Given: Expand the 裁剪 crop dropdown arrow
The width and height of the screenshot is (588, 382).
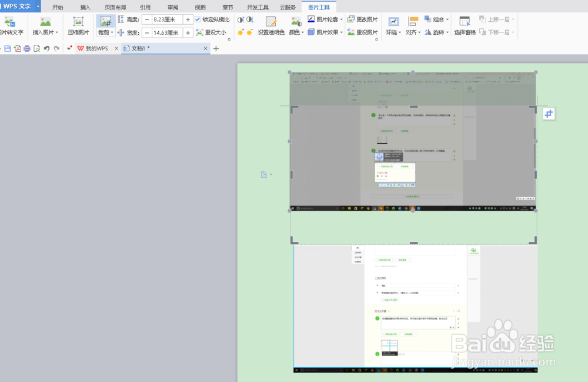Looking at the screenshot, I should (x=112, y=32).
